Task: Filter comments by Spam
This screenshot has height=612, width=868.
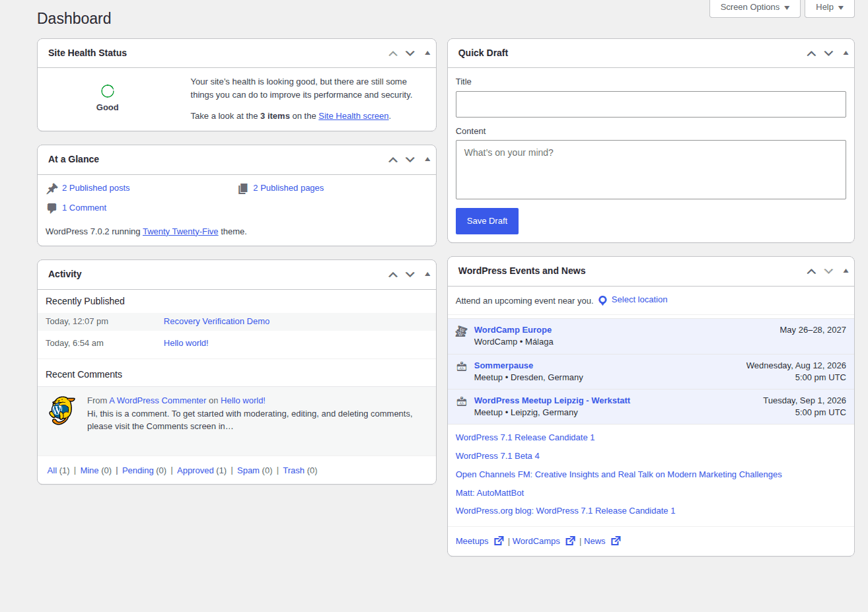Action: pos(248,471)
